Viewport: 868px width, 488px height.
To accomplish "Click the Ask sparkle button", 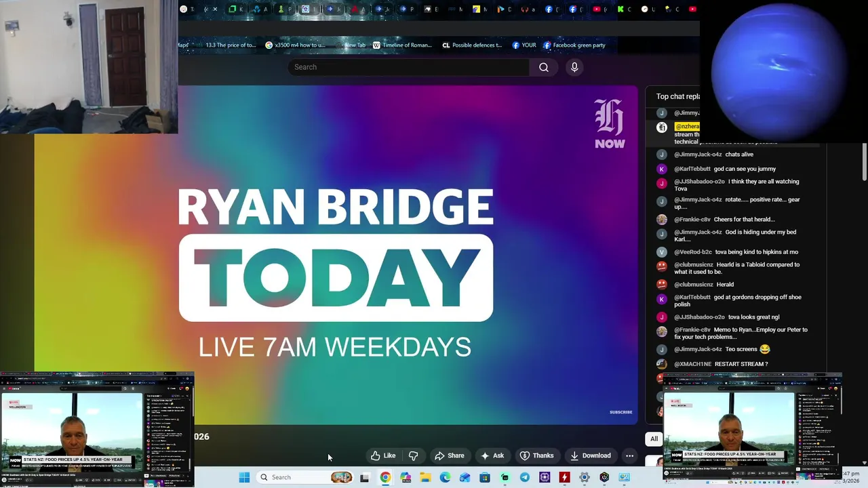I will click(x=492, y=455).
